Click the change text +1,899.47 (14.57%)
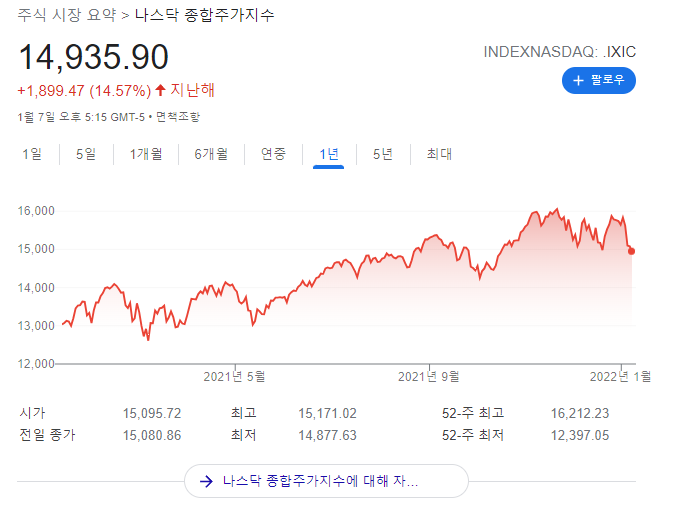The image size is (686, 512). [x=84, y=91]
